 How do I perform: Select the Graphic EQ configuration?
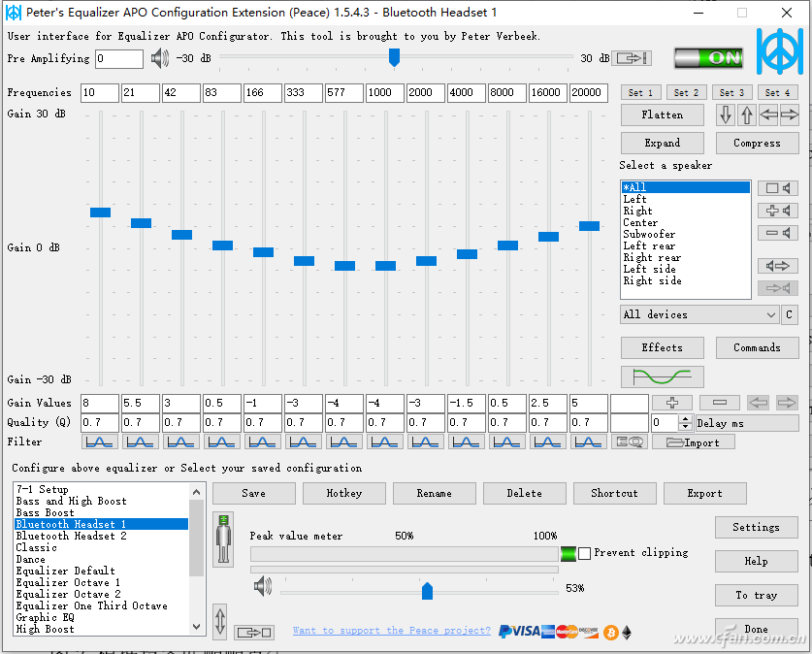[102, 618]
